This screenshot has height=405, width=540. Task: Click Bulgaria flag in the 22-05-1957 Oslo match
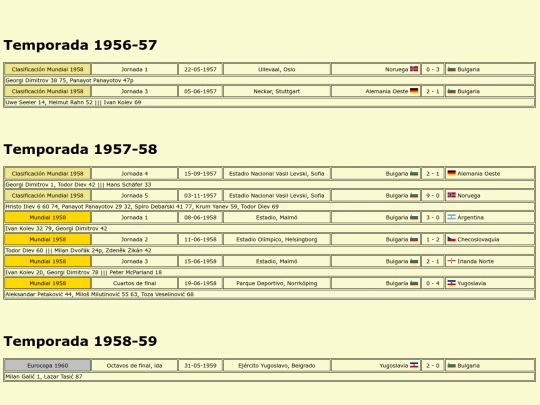click(451, 69)
